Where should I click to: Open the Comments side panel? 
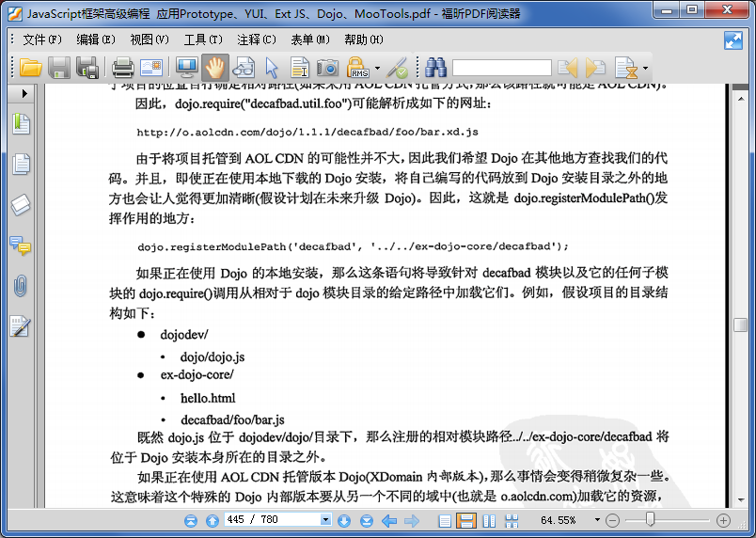(x=21, y=245)
